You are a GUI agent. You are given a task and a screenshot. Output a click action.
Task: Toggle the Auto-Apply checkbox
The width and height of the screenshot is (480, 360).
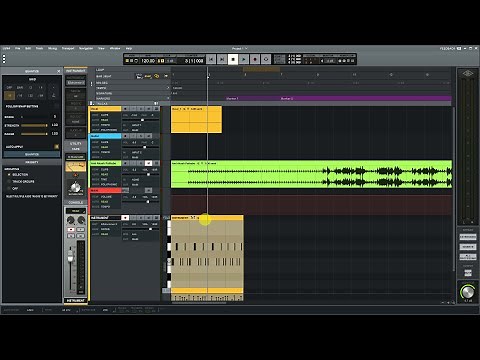[x=56, y=146]
